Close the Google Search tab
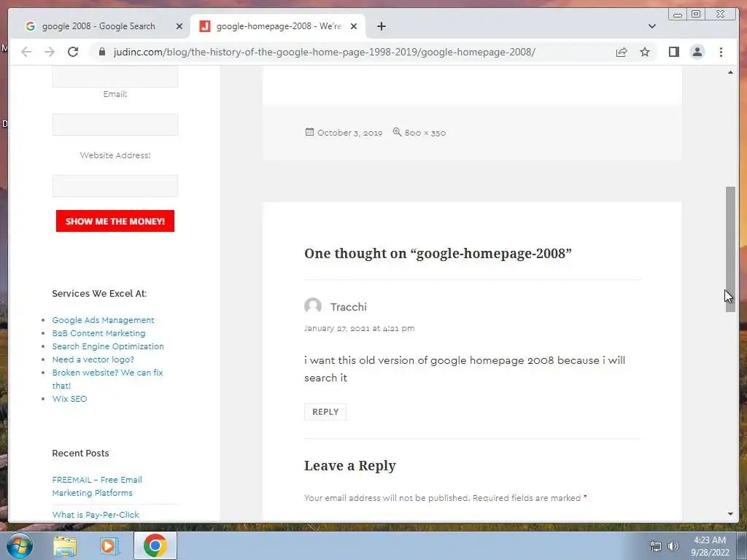This screenshot has height=560, width=747. 179,26
